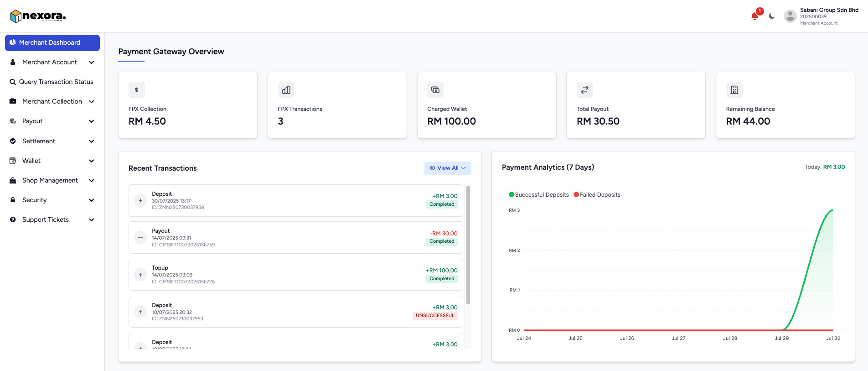The width and height of the screenshot is (868, 371).
Task: Open the RM 100.00 Topup transaction
Action: click(x=295, y=275)
